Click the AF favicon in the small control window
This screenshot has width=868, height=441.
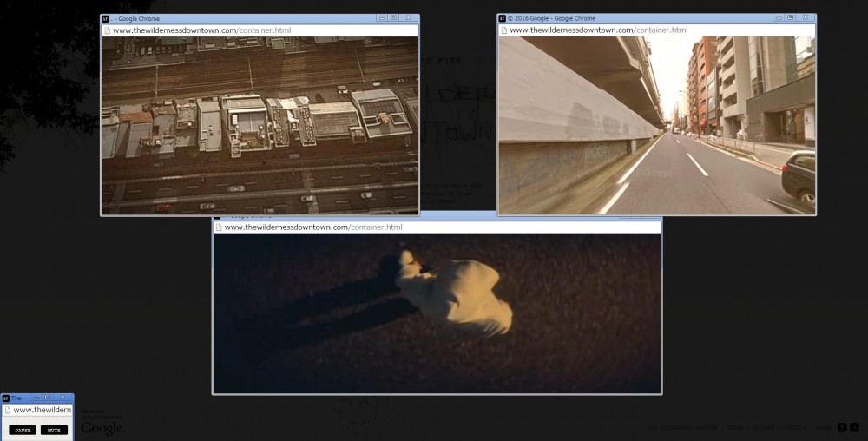5,398
